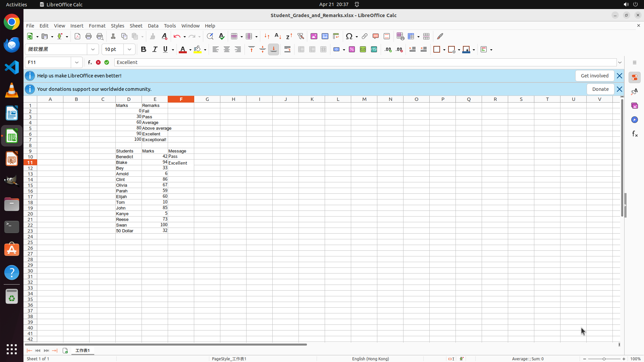Click the Format as Percent icon
The width and height of the screenshot is (644, 362).
[x=352, y=50]
